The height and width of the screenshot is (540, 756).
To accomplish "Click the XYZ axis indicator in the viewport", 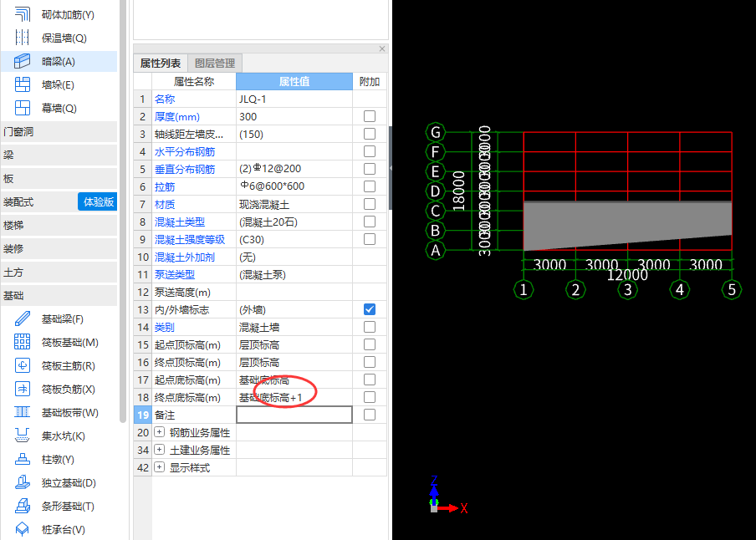I will click(x=448, y=495).
